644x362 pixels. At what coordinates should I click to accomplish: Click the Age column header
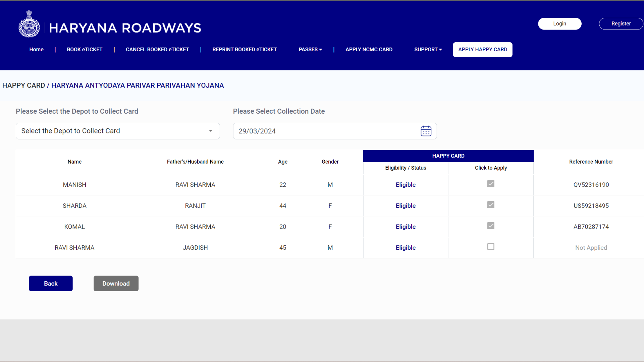tap(283, 162)
